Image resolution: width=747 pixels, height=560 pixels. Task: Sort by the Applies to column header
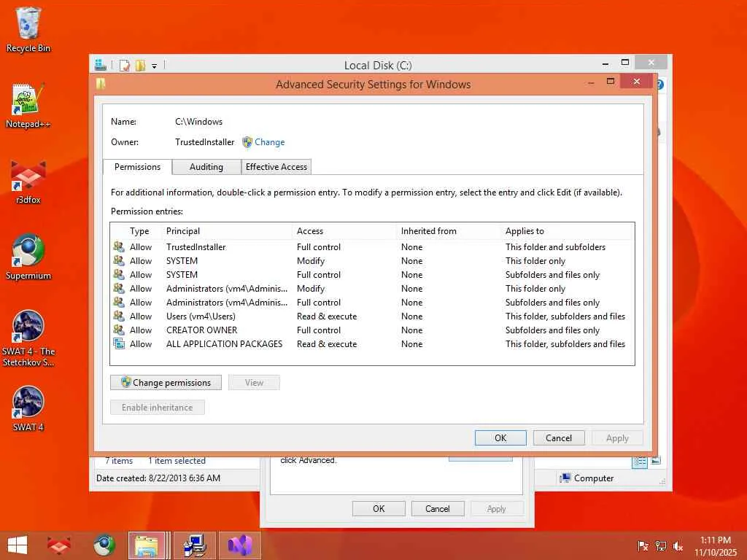pos(567,231)
